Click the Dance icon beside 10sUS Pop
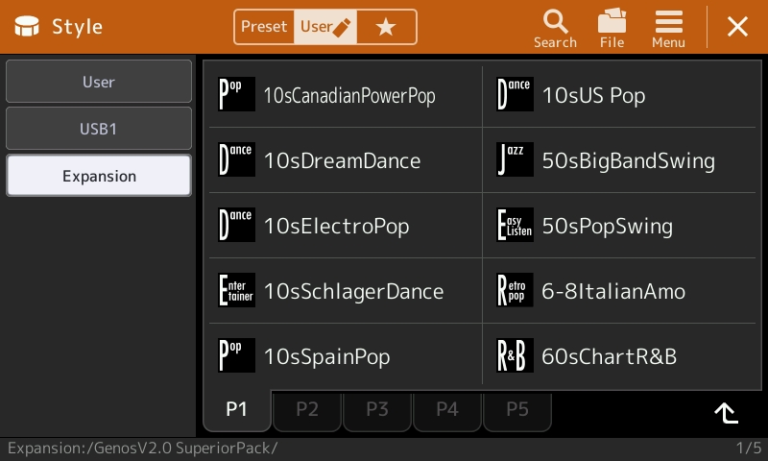 click(515, 94)
